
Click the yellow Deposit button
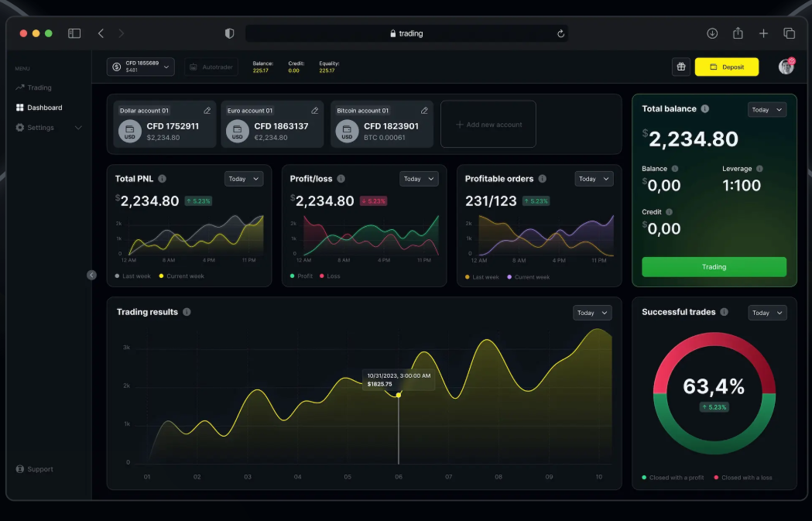726,67
